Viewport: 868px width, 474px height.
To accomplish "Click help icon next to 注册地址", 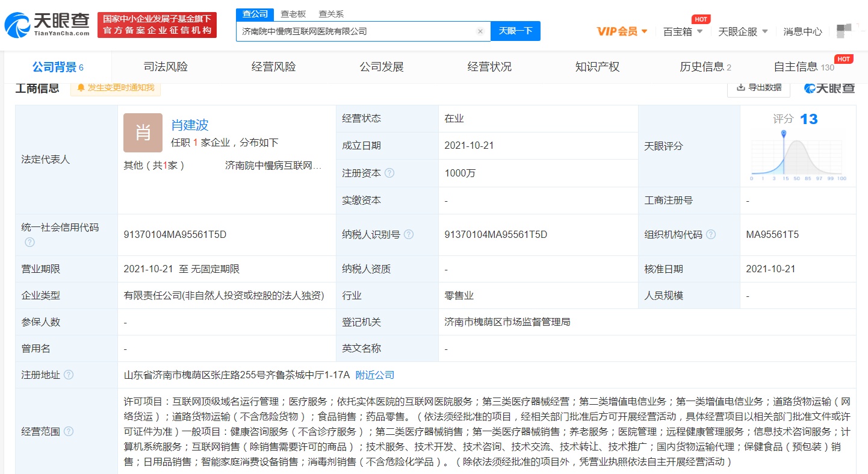I will click(69, 375).
